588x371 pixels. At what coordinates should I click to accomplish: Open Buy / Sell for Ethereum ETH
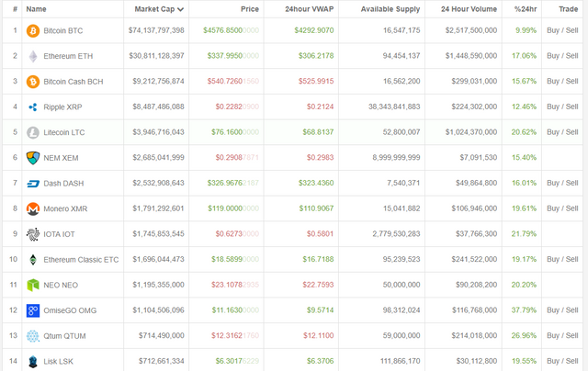tap(562, 56)
